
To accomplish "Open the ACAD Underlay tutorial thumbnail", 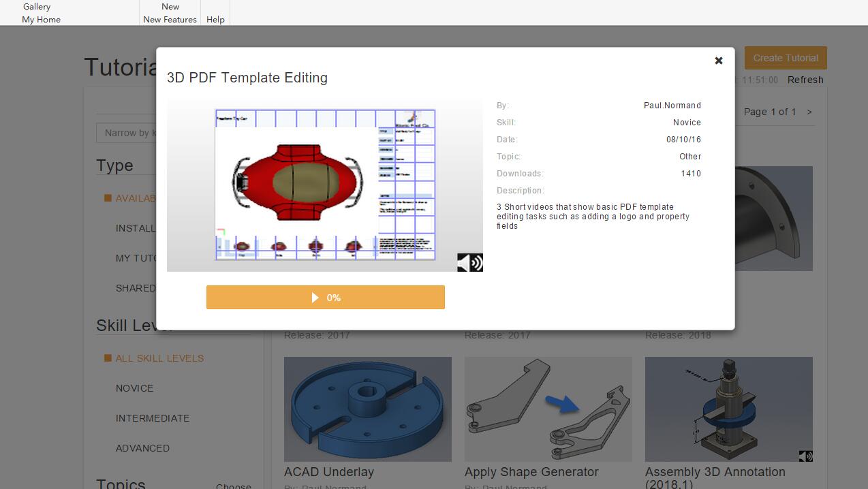I will (x=367, y=409).
